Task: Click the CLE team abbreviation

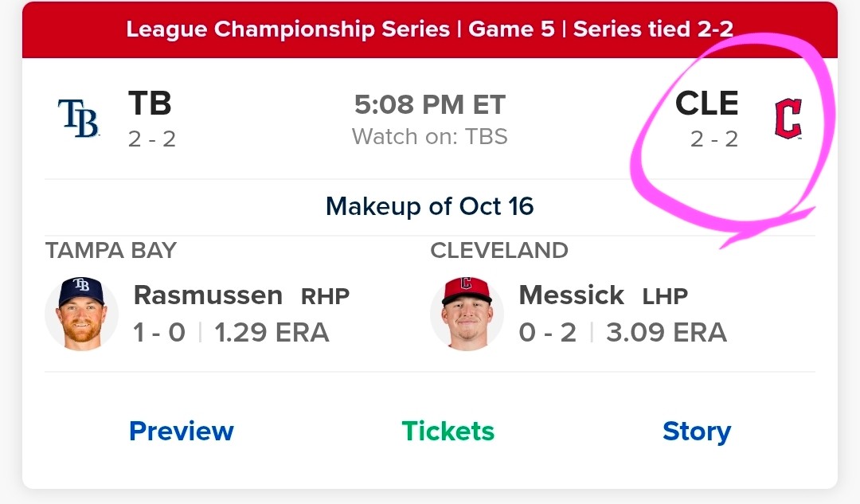Action: [706, 103]
